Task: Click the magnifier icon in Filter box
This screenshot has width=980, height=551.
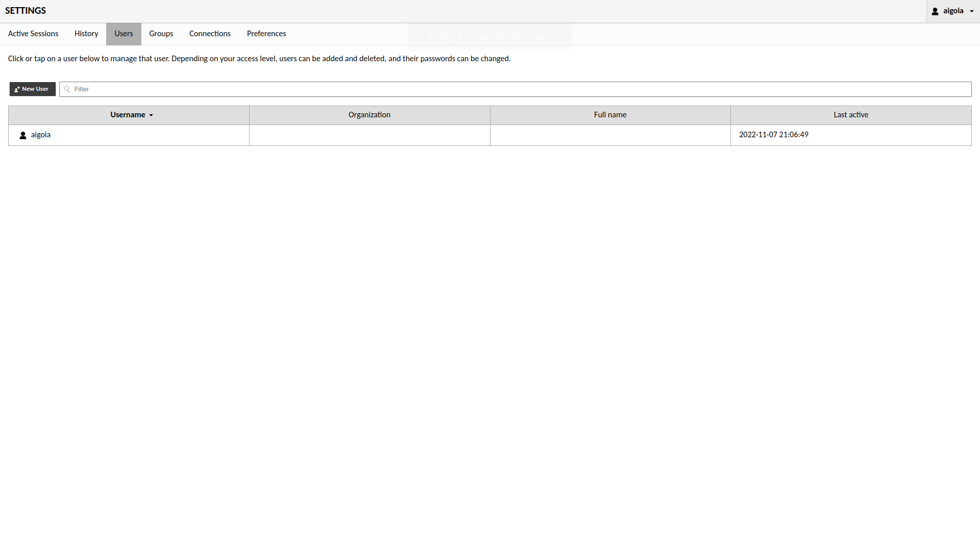Action: pos(67,89)
